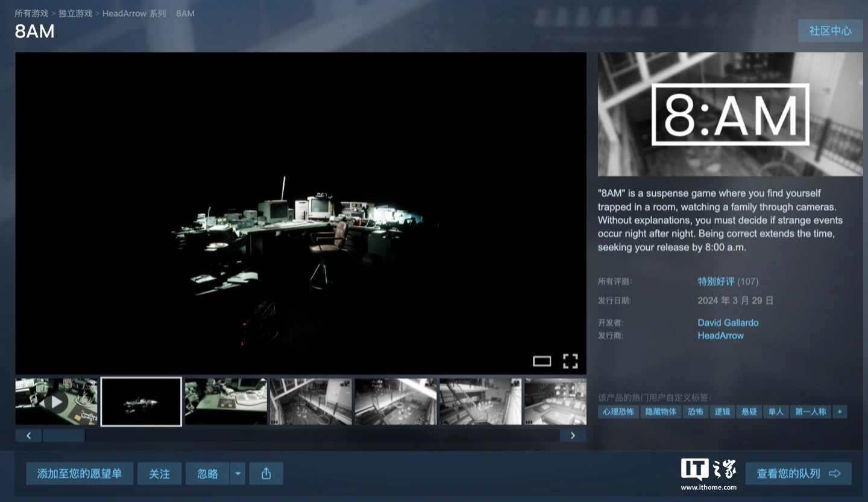Select the 单人 tag

coord(776,411)
